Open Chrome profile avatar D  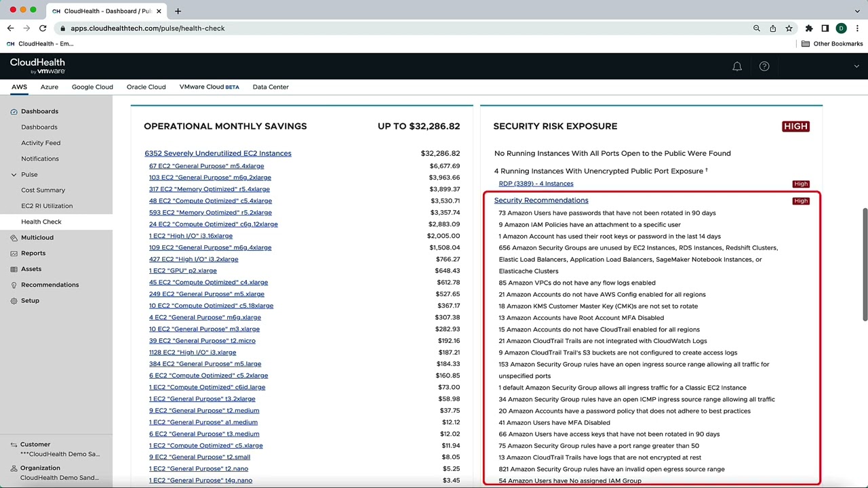[842, 28]
